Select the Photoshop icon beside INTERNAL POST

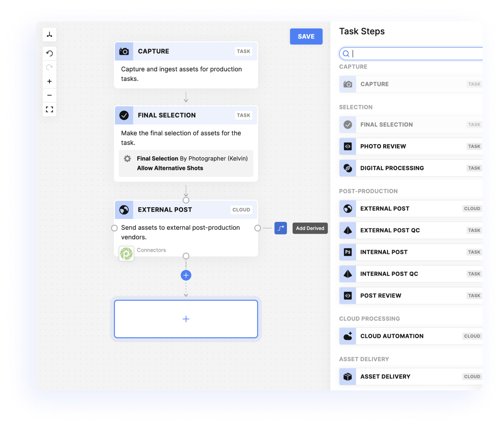347,252
